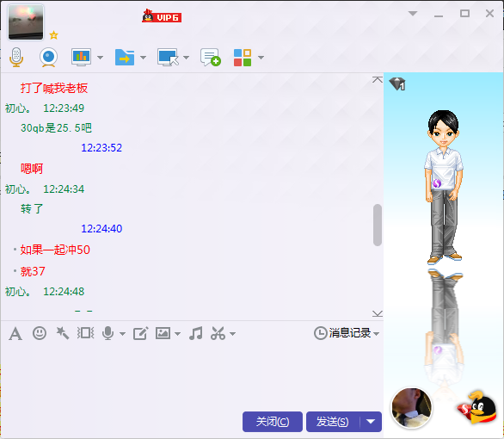The width and height of the screenshot is (504, 439).
Task: Open font settings with the A icon
Action: tap(15, 333)
